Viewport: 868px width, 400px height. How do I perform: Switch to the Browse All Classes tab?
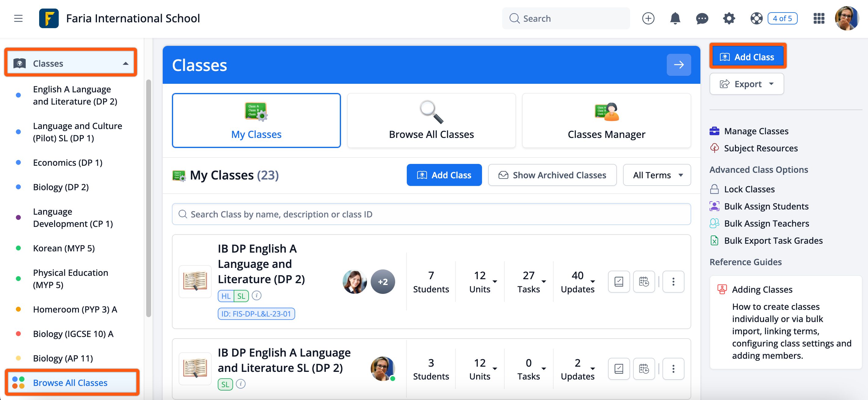coord(431,120)
